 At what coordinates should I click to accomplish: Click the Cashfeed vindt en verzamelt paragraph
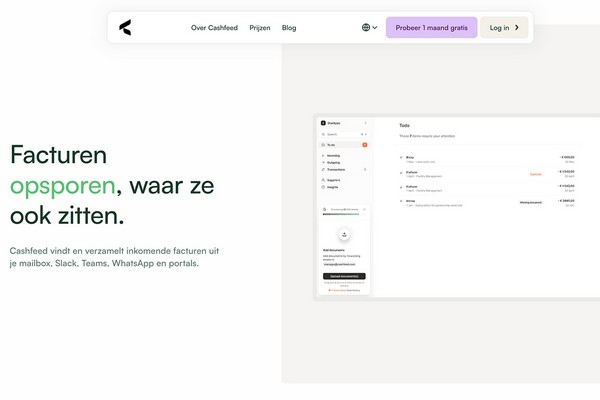(x=114, y=257)
